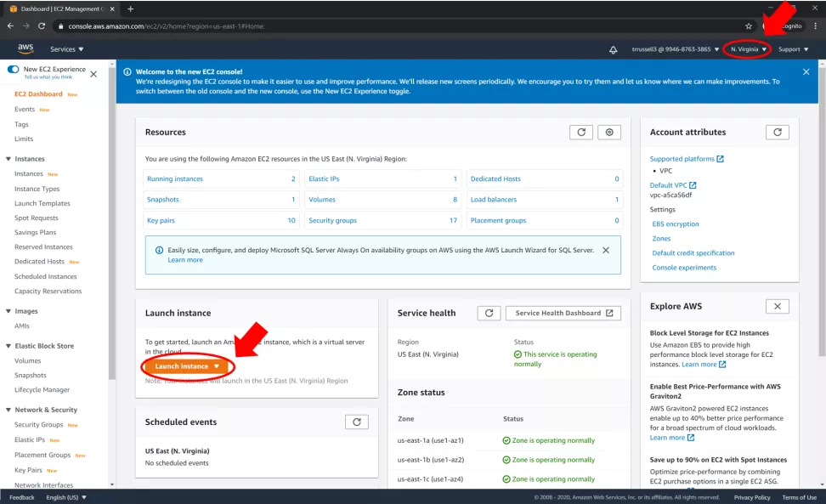
Task: Open Default credit specification link
Action: tap(693, 252)
